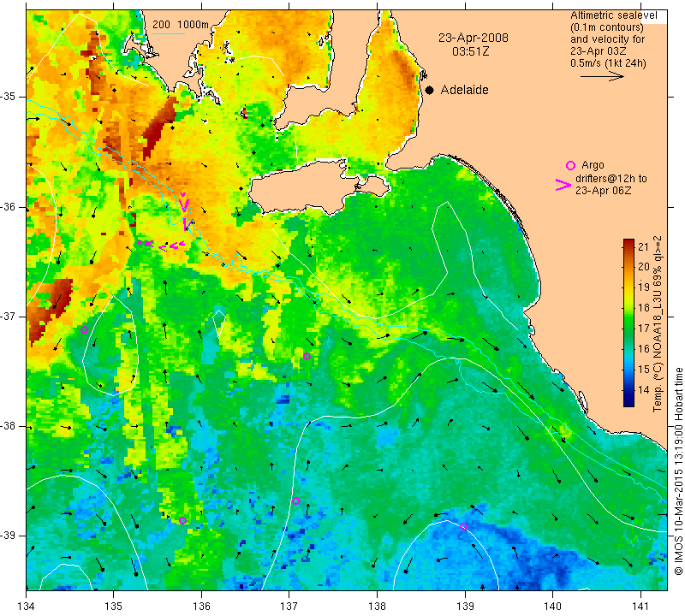Click the IMOS copyright timestamp text

pos(678,471)
